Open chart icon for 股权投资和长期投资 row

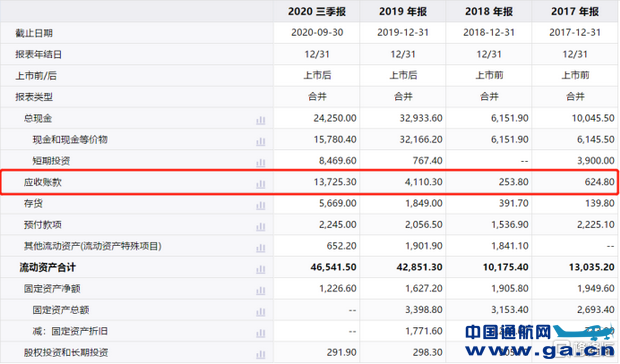(261, 354)
